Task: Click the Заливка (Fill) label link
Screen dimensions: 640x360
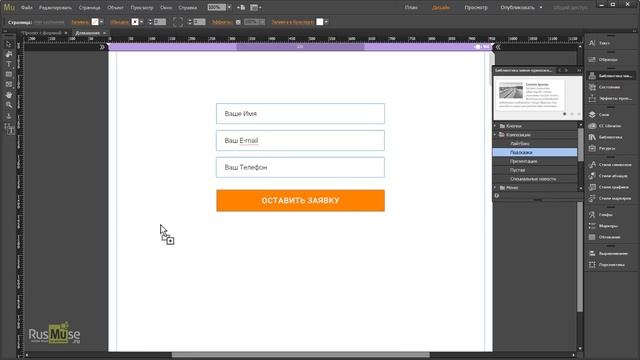Action: [80, 22]
